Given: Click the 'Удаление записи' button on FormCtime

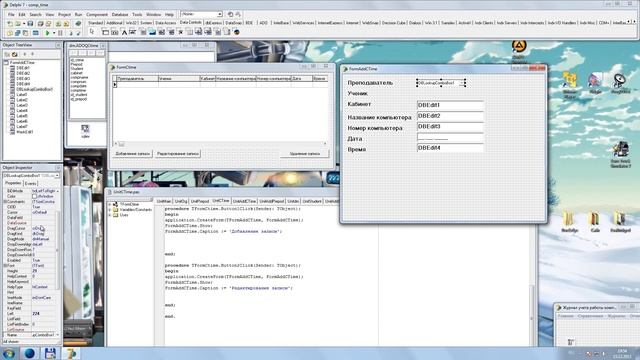Looking at the screenshot, I should [x=304, y=154].
